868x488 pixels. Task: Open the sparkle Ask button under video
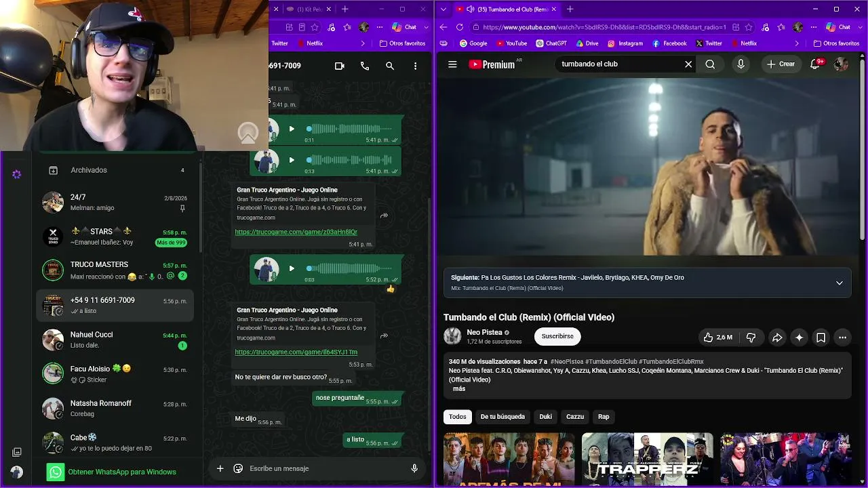799,337
